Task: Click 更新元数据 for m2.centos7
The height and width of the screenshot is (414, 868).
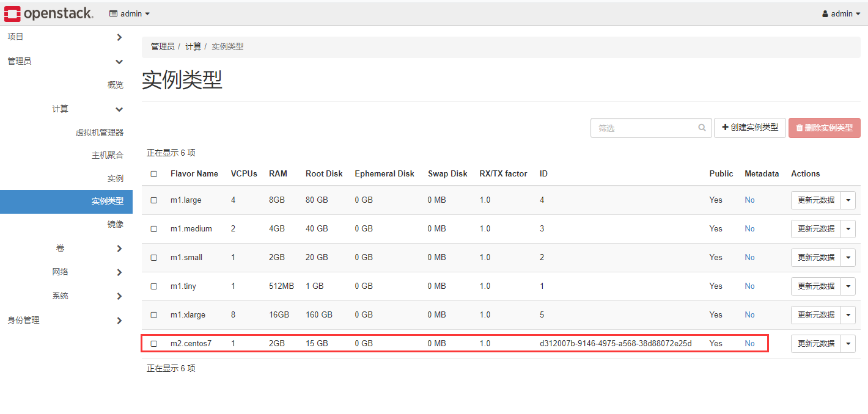Action: click(816, 344)
